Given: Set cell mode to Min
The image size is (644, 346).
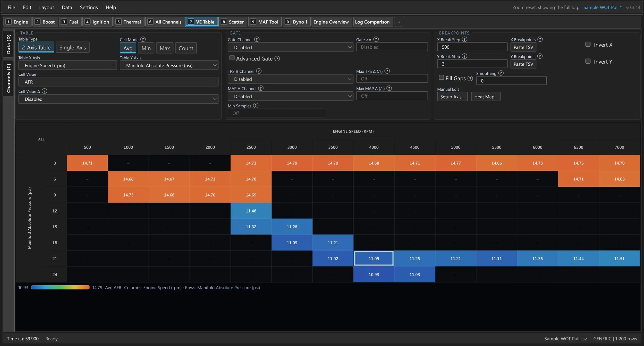Looking at the screenshot, I should 146,48.
